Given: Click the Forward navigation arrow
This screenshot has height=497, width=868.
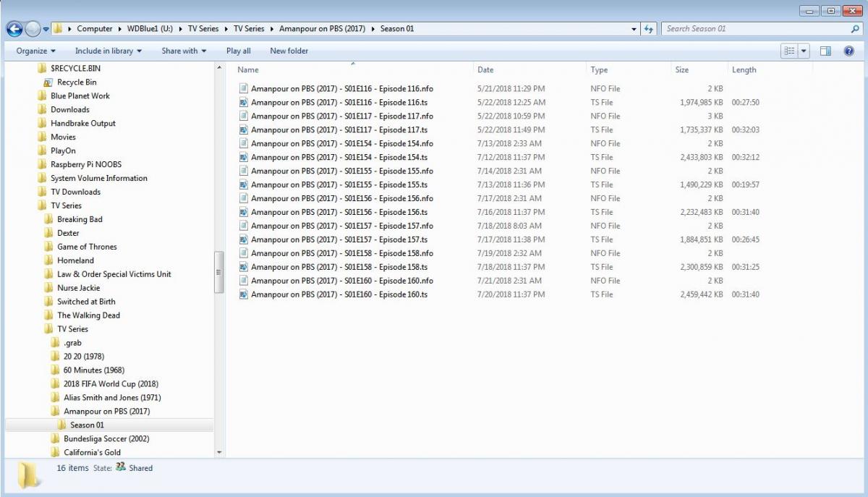Looking at the screenshot, I should (x=33, y=29).
